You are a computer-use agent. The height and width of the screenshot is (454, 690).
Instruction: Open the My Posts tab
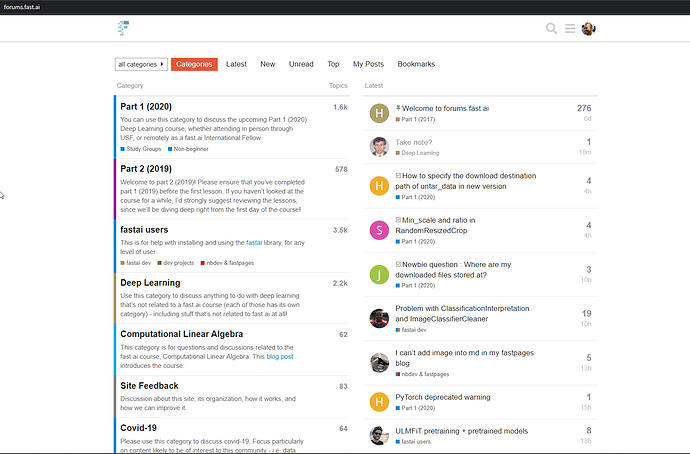coord(368,64)
